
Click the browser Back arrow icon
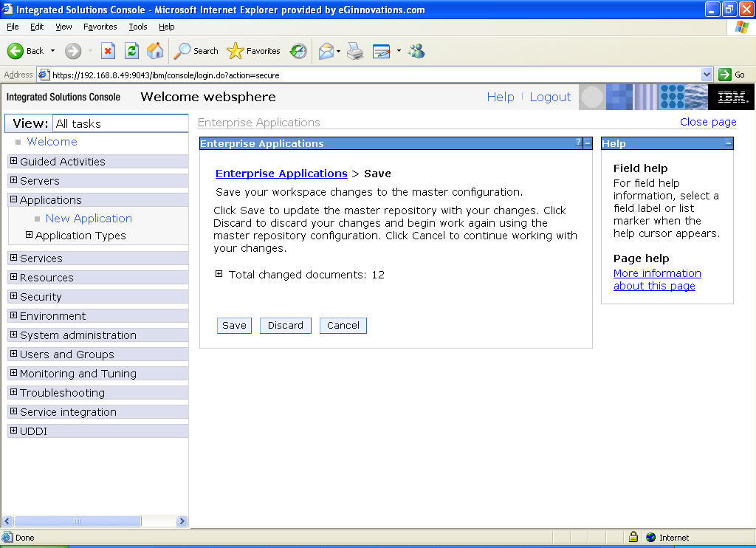click(15, 51)
